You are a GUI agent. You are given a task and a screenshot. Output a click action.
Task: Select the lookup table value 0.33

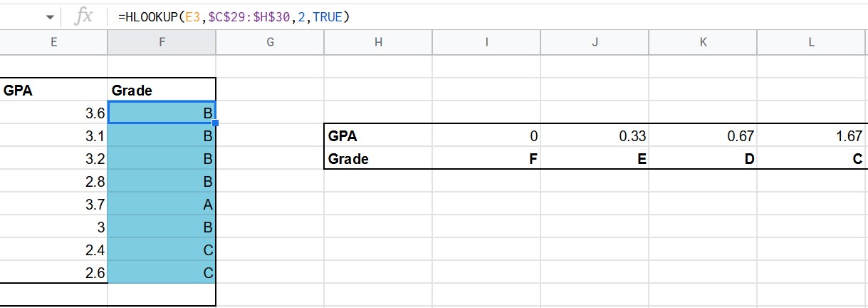tap(595, 136)
